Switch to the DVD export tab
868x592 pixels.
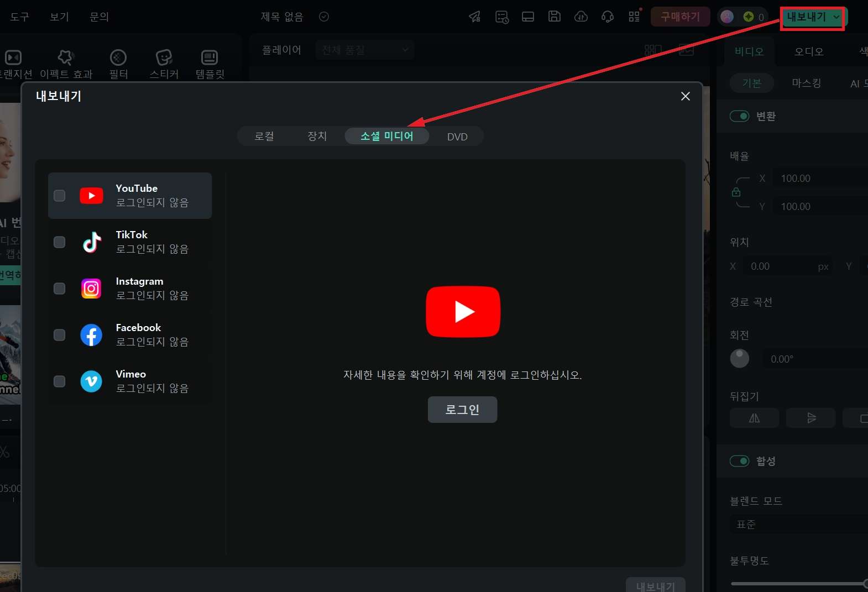point(457,137)
